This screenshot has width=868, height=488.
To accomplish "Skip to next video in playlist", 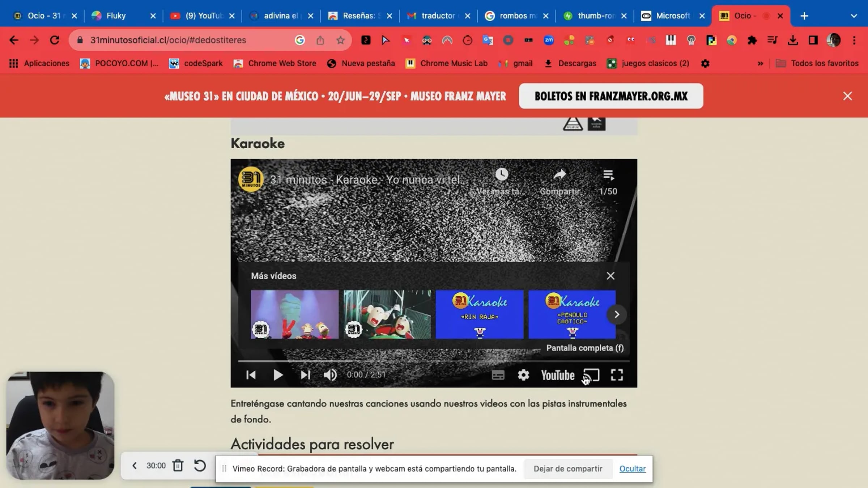I will pyautogui.click(x=306, y=375).
